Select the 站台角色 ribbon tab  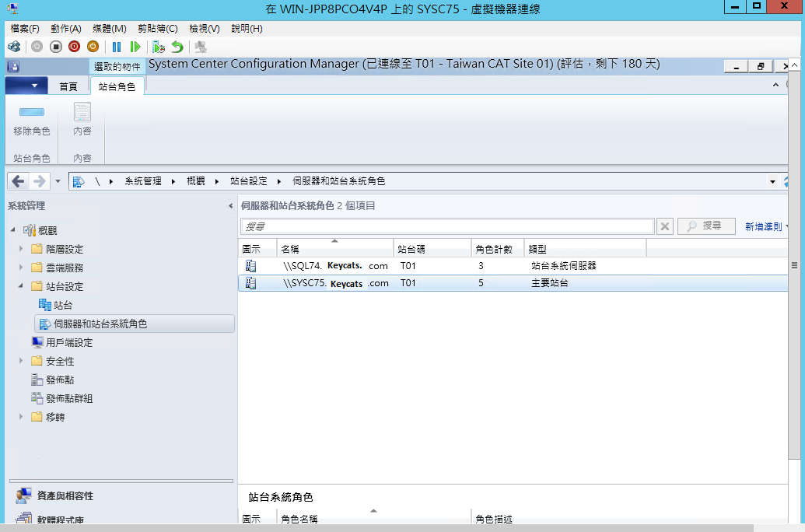tap(117, 87)
